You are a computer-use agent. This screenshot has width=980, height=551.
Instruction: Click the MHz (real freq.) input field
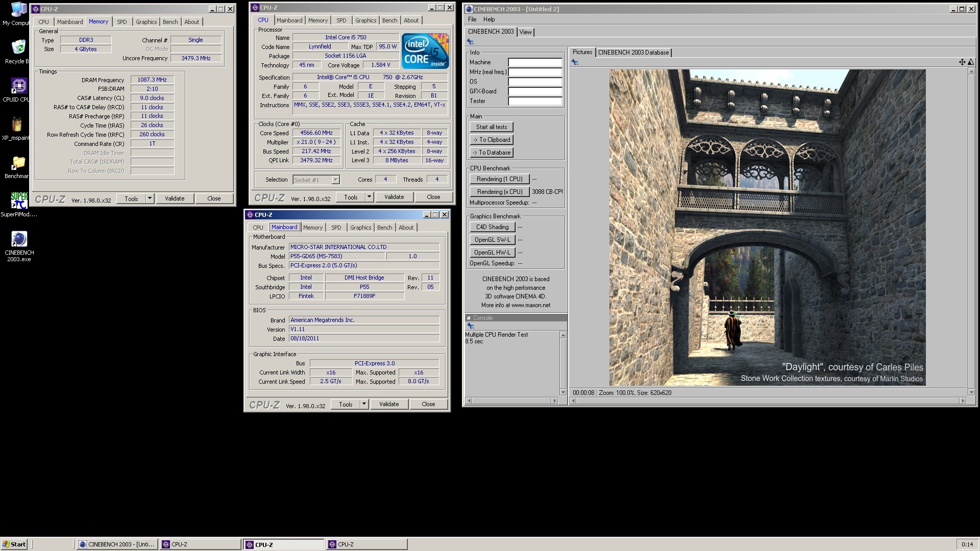(x=535, y=72)
